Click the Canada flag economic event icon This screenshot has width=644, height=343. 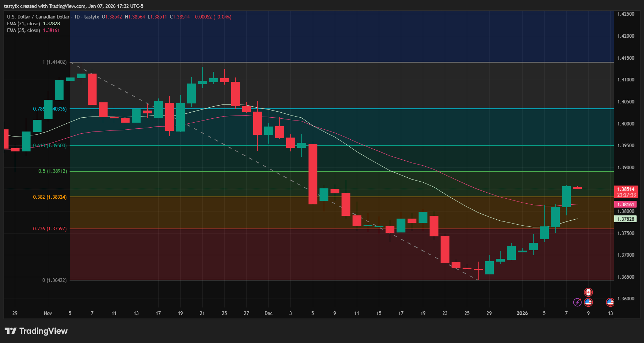coord(589,292)
